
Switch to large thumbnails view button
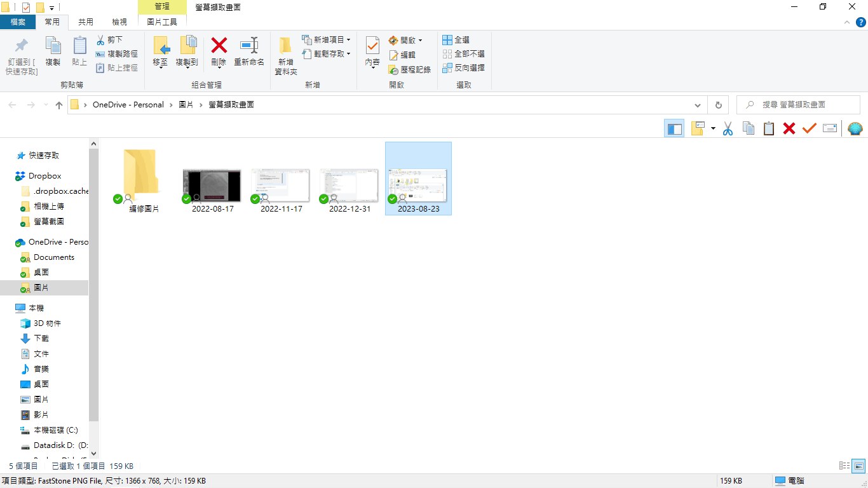point(858,466)
